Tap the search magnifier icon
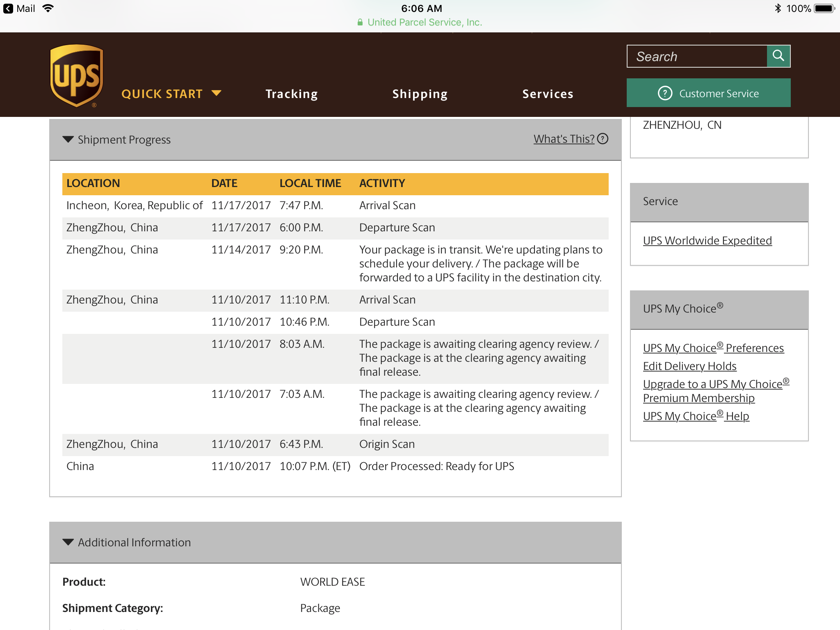 (x=778, y=56)
